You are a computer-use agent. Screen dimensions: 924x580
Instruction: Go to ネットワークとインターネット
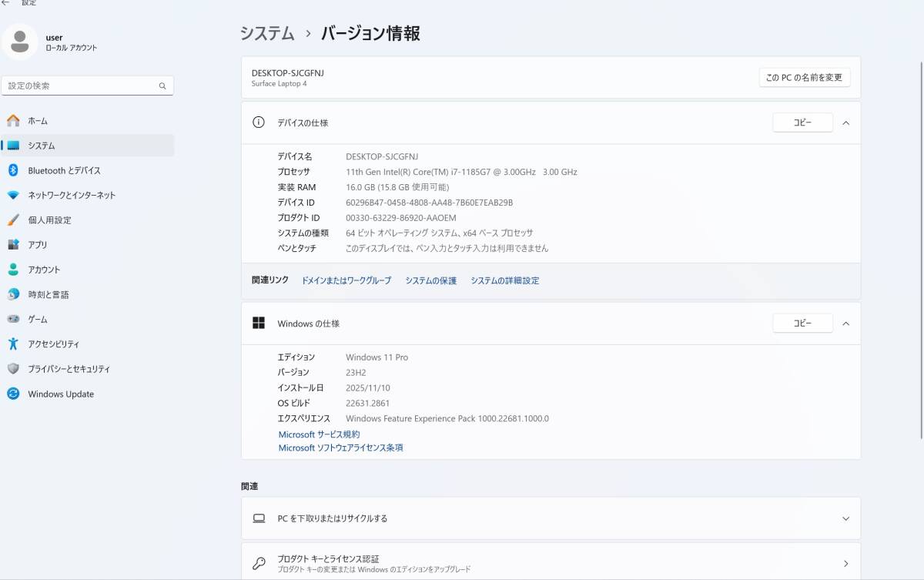(88, 196)
